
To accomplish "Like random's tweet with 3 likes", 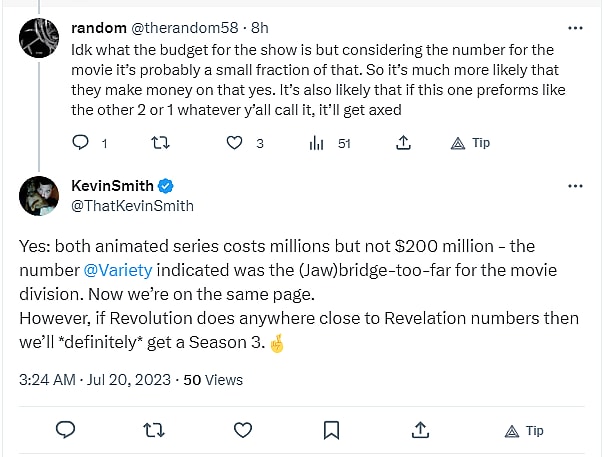I will click(x=235, y=143).
